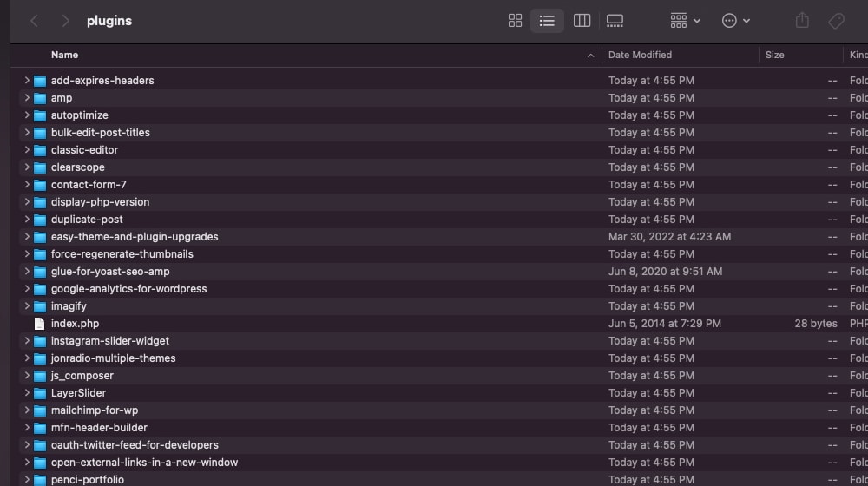Screen dimensions: 868x486
Task: Expand the LayerSlider folder
Action: tap(27, 393)
